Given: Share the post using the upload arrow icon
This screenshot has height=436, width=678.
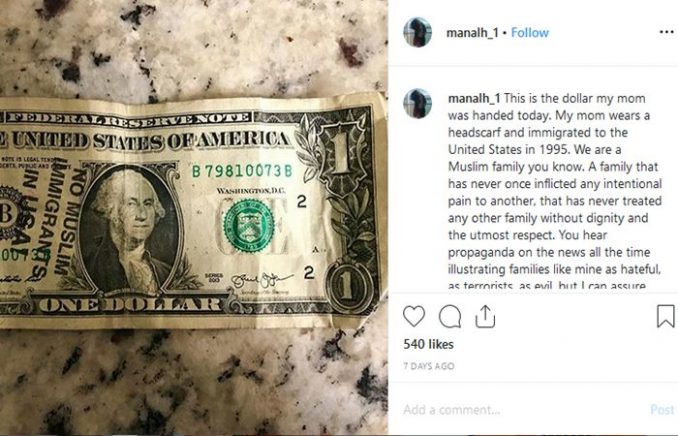Looking at the screenshot, I should (x=485, y=316).
